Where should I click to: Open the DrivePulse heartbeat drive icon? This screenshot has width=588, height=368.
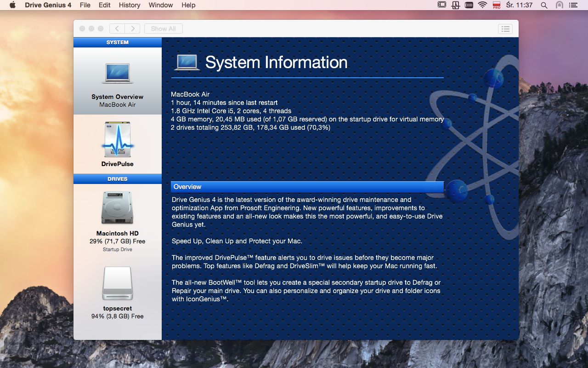point(118,140)
